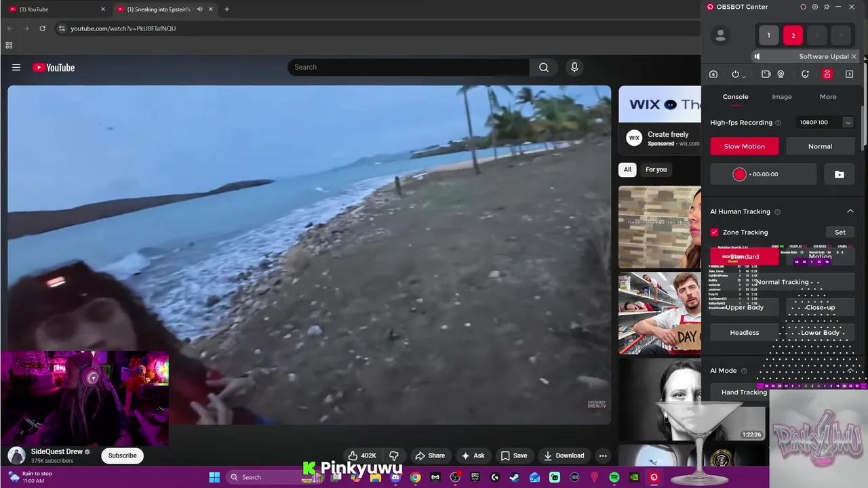This screenshot has width=868, height=488.
Task: Open the OBSBOT recordings folder
Action: pos(840,174)
